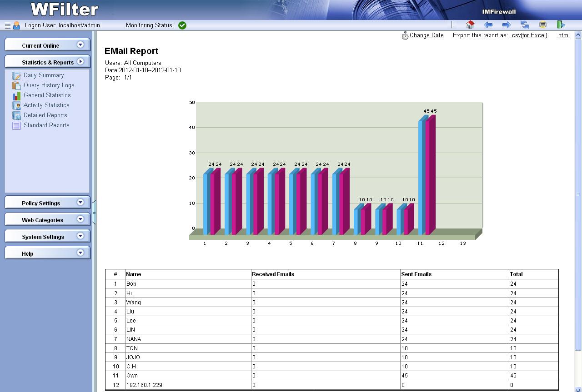This screenshot has height=392, width=582.
Task: Open Query History Logs
Action: point(49,85)
